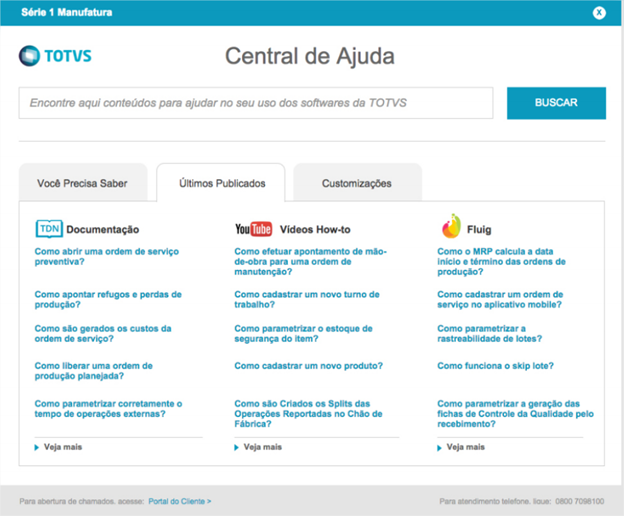Close the Série 1 Manufatura dialog

point(599,13)
